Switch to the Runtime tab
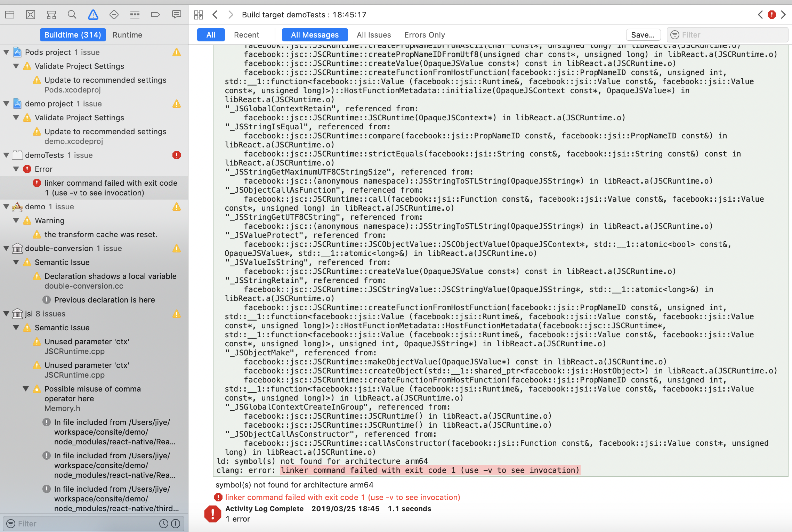The width and height of the screenshot is (792, 532). click(127, 35)
